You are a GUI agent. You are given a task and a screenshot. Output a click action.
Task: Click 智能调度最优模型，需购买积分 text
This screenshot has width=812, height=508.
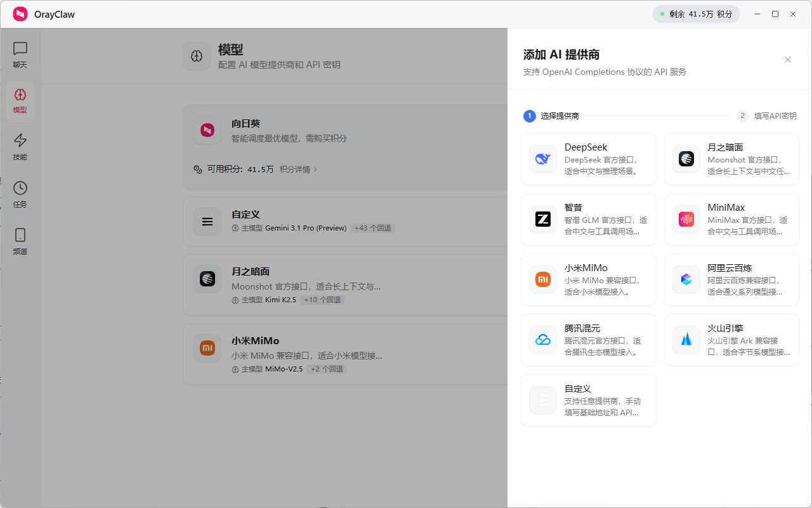(x=289, y=138)
